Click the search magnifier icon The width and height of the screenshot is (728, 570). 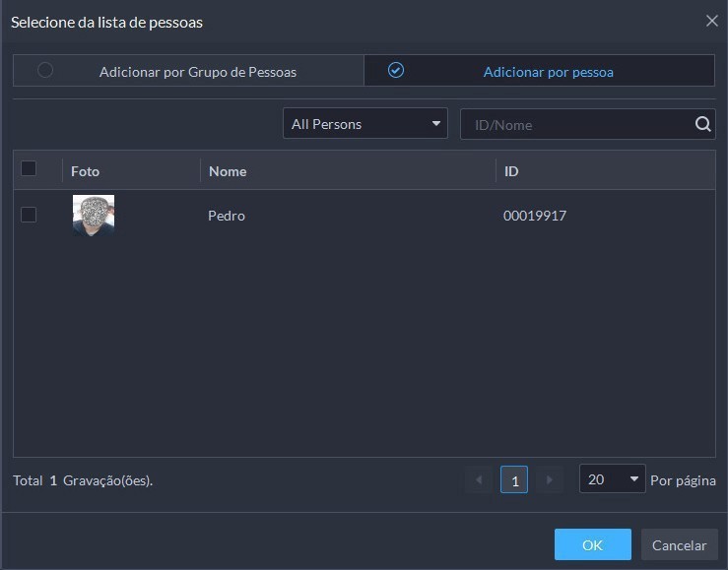[703, 124]
